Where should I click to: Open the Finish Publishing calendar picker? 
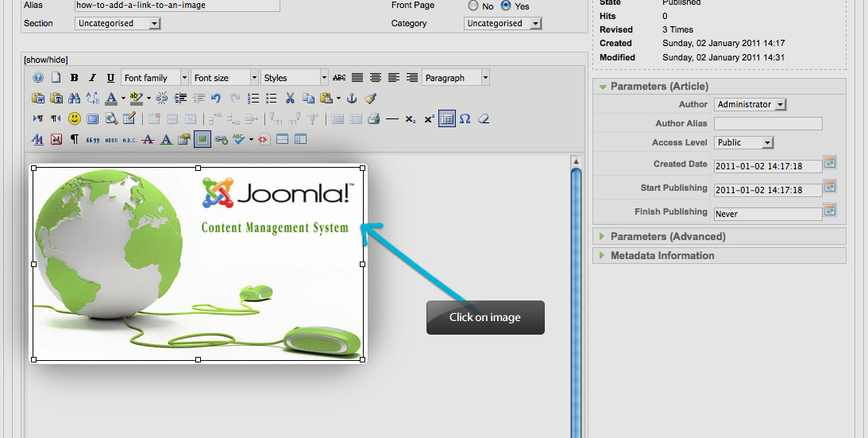[830, 210]
